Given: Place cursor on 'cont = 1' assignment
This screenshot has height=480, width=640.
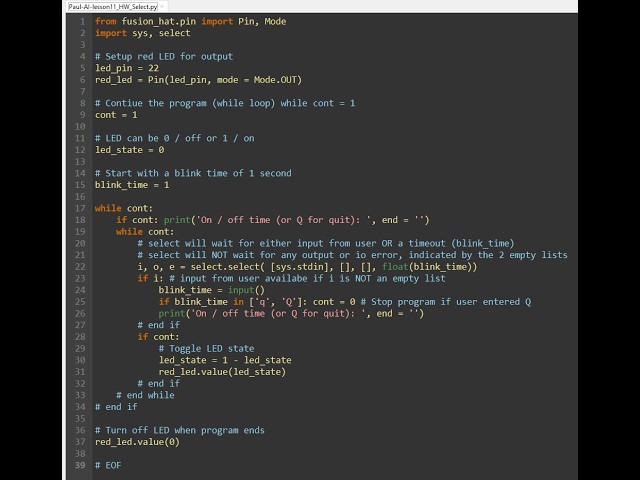Looking at the screenshot, I should coord(116,115).
